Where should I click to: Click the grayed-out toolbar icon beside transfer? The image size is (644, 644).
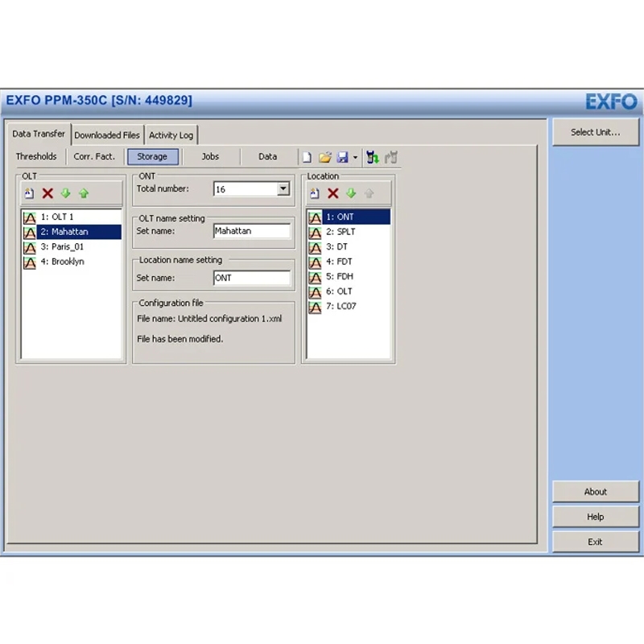tap(391, 157)
